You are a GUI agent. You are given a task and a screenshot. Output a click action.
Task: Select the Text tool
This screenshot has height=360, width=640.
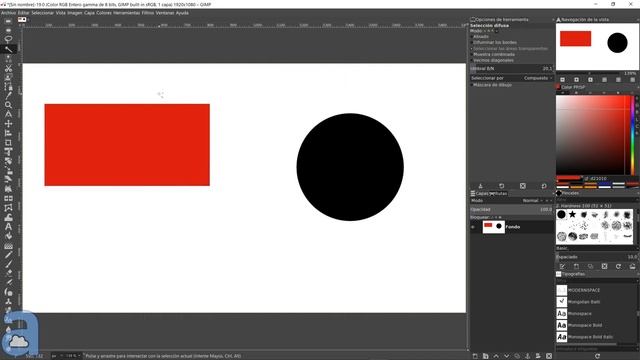click(x=8, y=227)
